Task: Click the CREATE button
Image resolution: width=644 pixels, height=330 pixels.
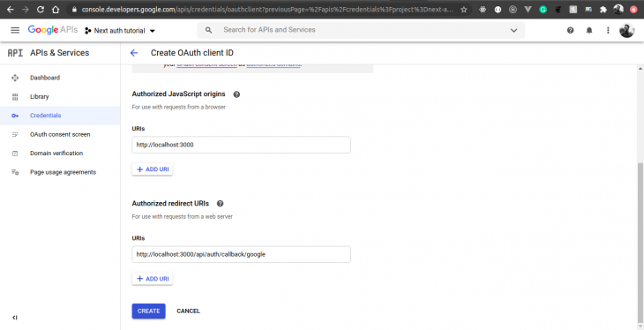Action: (149, 311)
